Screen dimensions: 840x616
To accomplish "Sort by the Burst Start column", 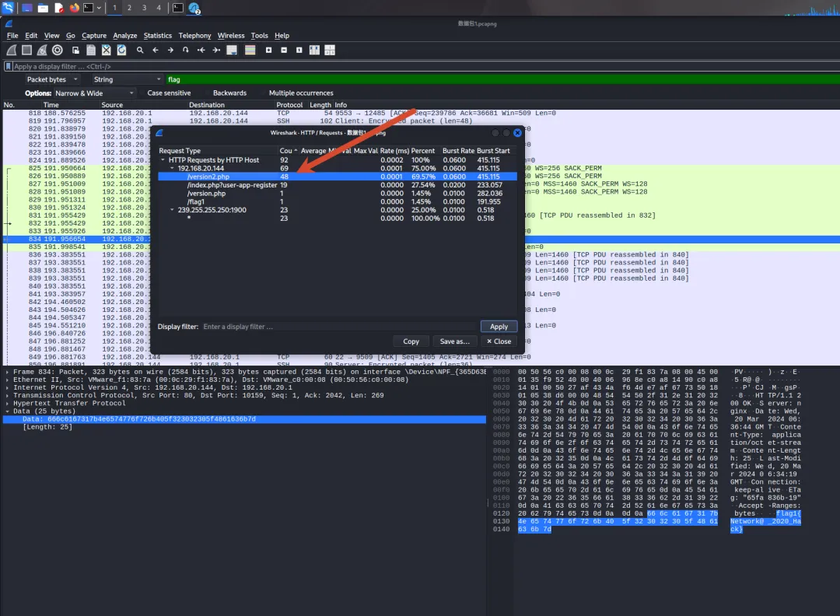I will click(493, 151).
